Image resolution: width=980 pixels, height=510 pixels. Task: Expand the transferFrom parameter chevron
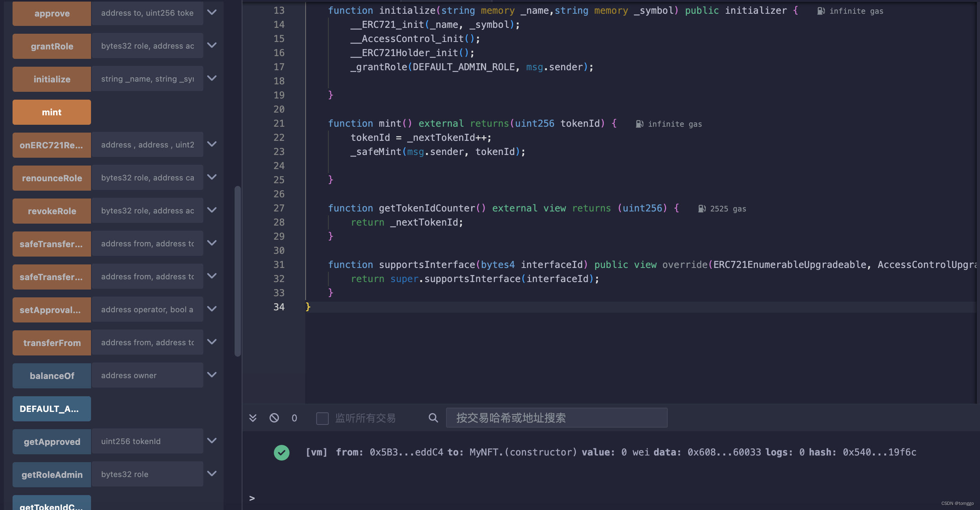point(211,342)
